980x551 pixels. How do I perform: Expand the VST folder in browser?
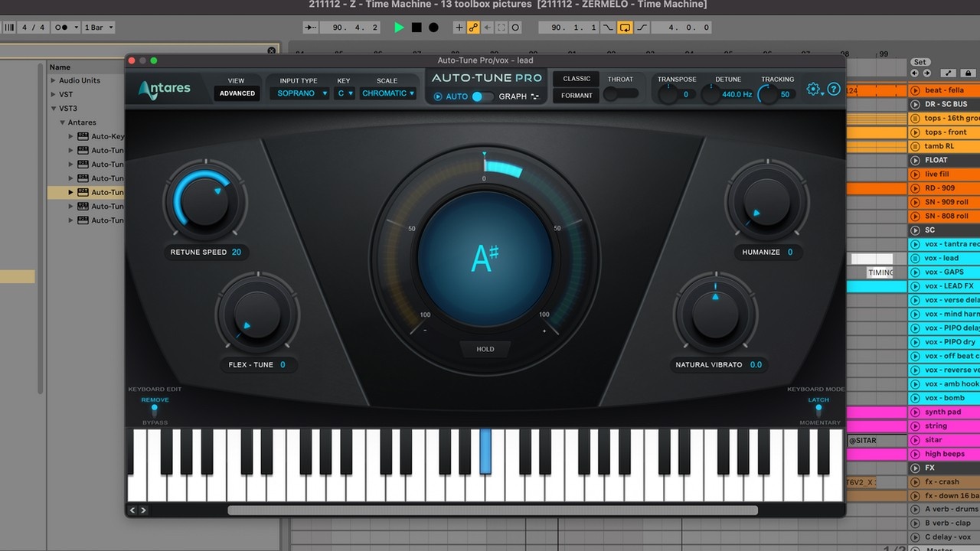click(54, 94)
